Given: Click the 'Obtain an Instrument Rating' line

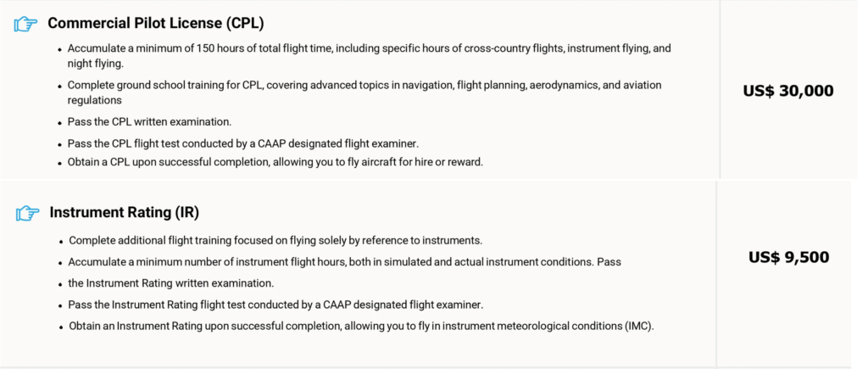Looking at the screenshot, I should pos(362,326).
